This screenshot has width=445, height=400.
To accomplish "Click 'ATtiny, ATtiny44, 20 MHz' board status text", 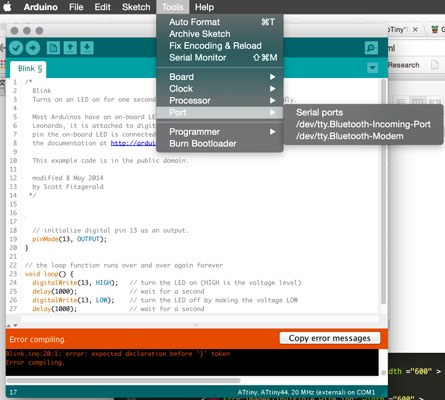I will click(306, 392).
